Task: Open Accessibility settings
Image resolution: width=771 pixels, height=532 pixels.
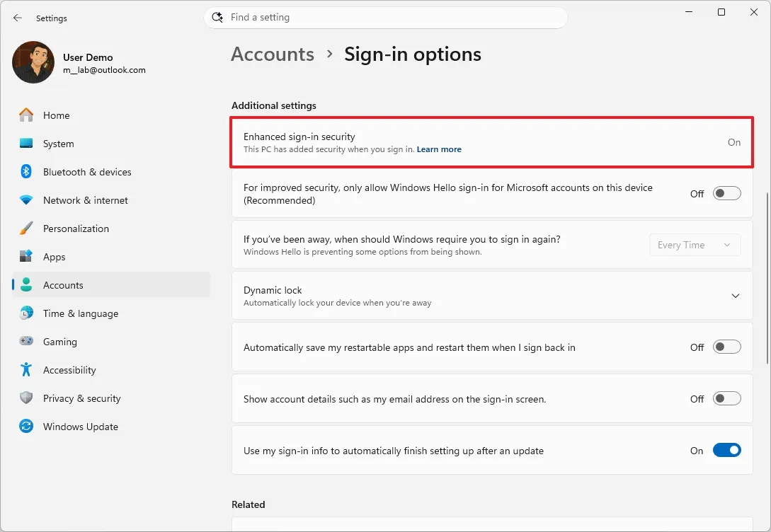Action: point(111,370)
